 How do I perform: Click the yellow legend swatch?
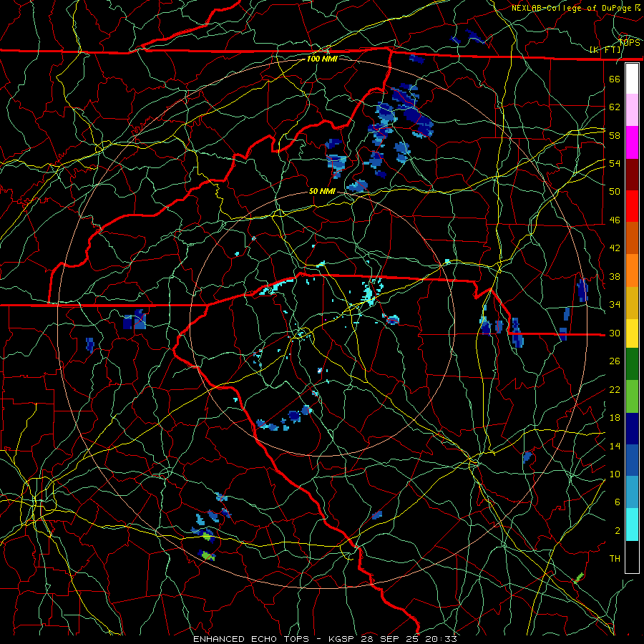pos(632,333)
